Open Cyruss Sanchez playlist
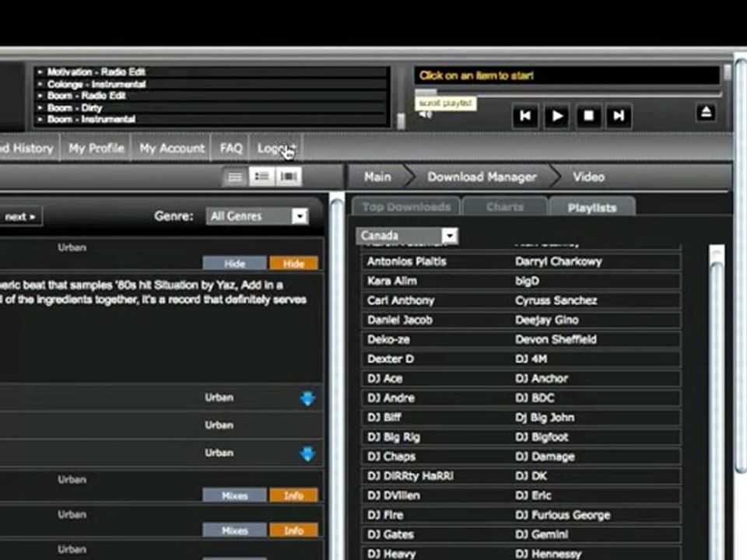Screen dimensions: 747x560 [x=556, y=300]
